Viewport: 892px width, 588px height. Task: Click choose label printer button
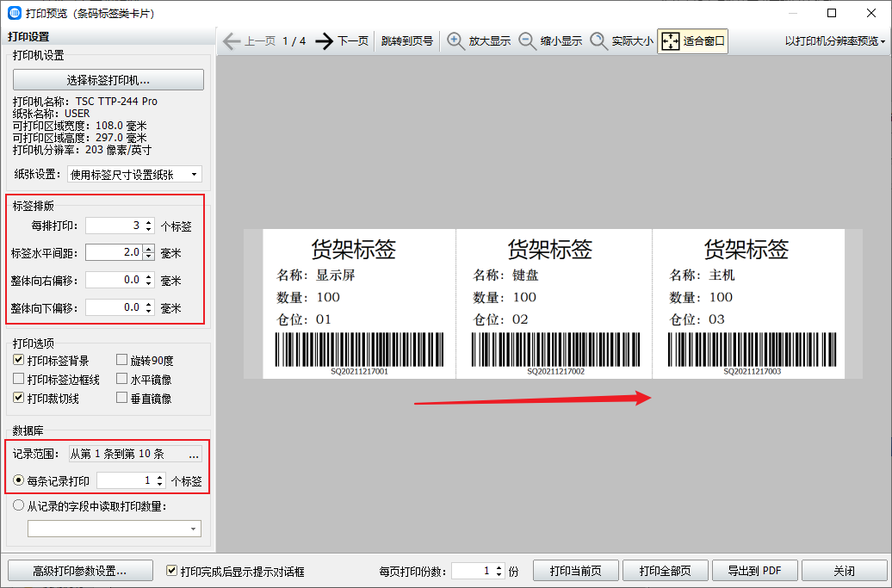click(x=108, y=80)
